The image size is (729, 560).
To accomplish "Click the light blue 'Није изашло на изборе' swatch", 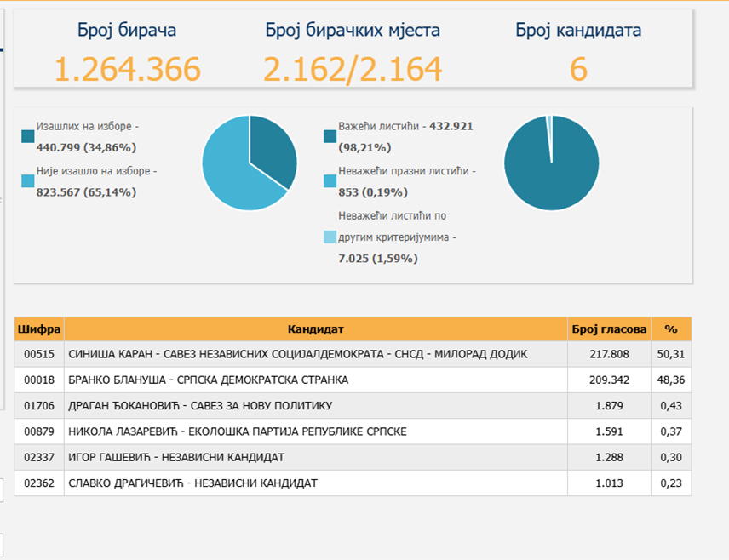I will point(28,180).
